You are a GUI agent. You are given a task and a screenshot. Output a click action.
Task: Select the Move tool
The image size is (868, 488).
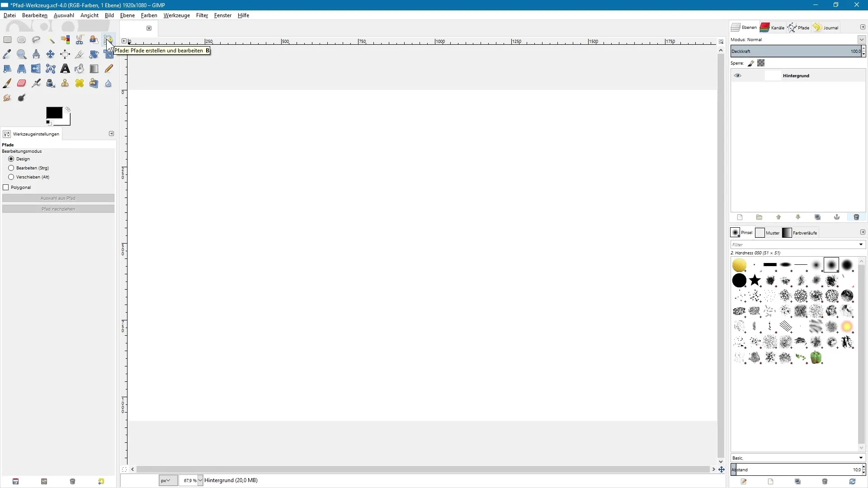51,54
